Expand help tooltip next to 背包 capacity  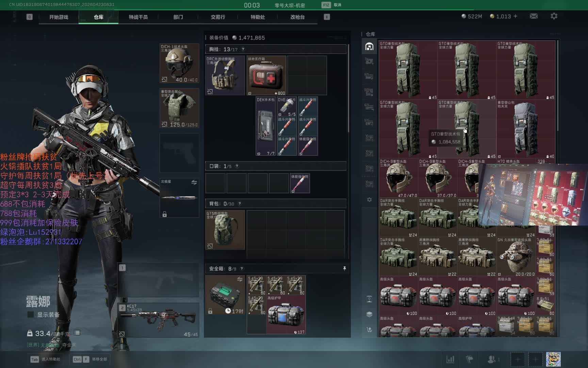[240, 204]
